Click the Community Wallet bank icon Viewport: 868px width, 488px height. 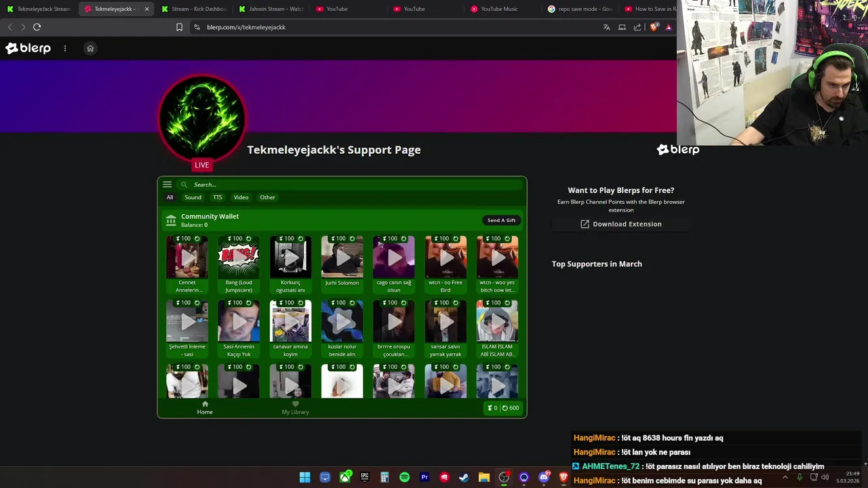coord(171,220)
